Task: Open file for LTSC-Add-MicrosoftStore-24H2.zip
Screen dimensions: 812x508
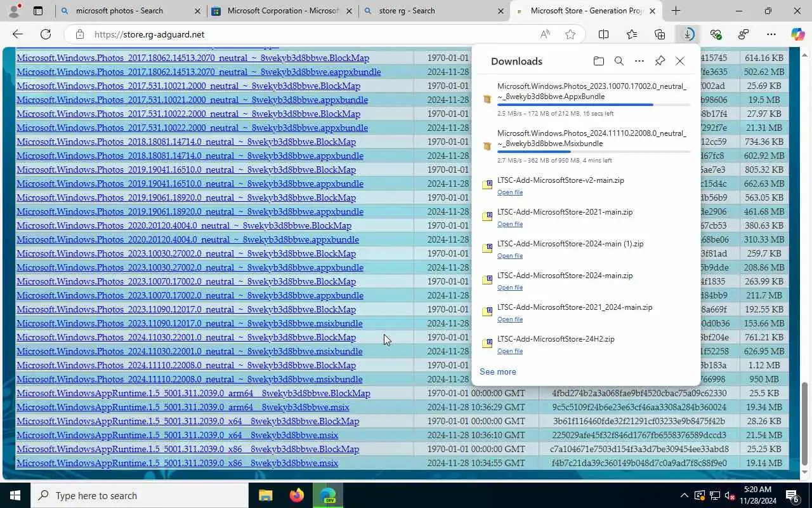Action: (x=510, y=351)
